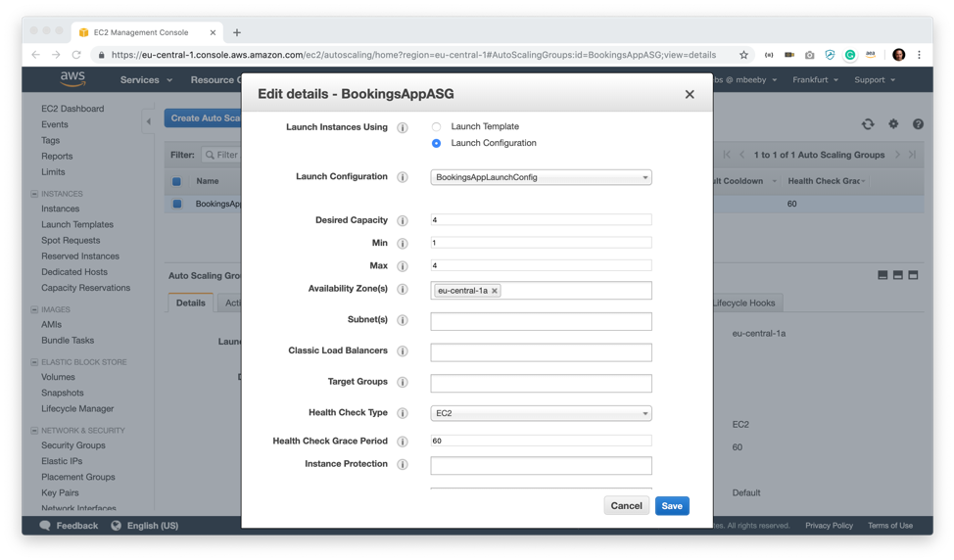Collapse the EC2 sidebar with arrow
Screen dimensions: 954x560
coord(149,121)
